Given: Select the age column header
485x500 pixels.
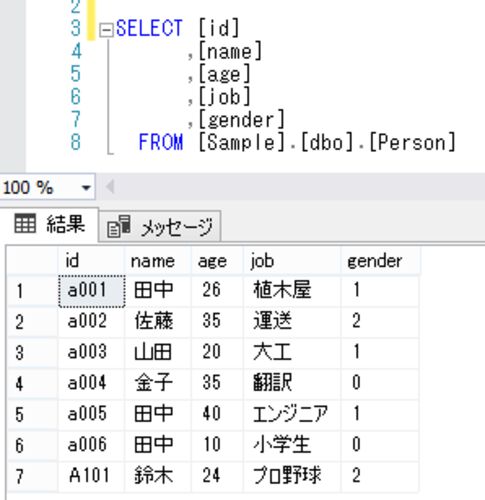Looking at the screenshot, I should click(x=217, y=261).
